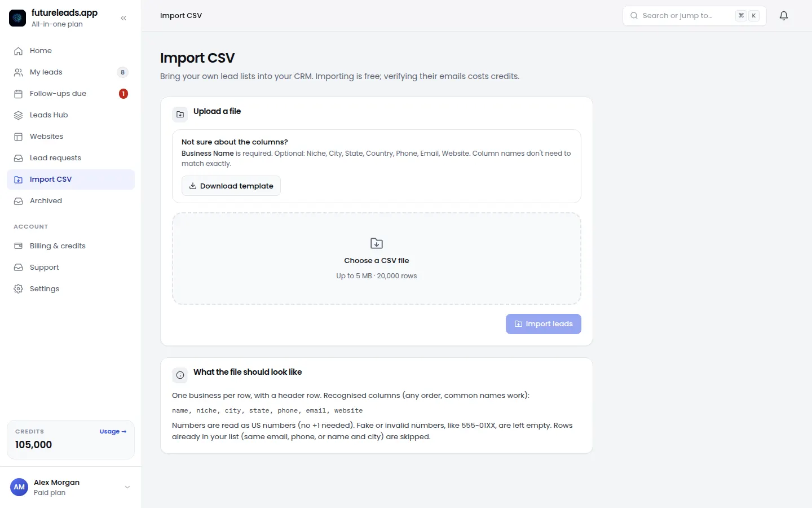
Task: Click the futureleads.app logo icon
Action: pyautogui.click(x=17, y=18)
